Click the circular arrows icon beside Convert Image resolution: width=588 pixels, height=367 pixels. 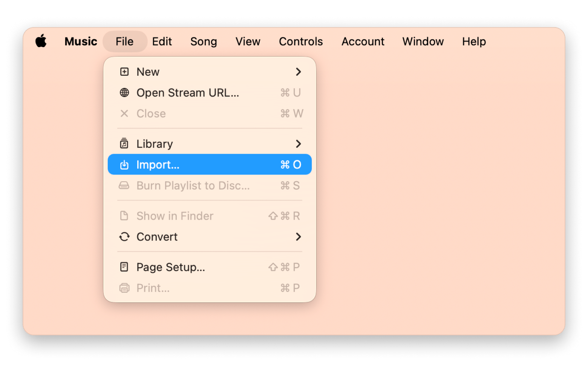[x=124, y=237]
